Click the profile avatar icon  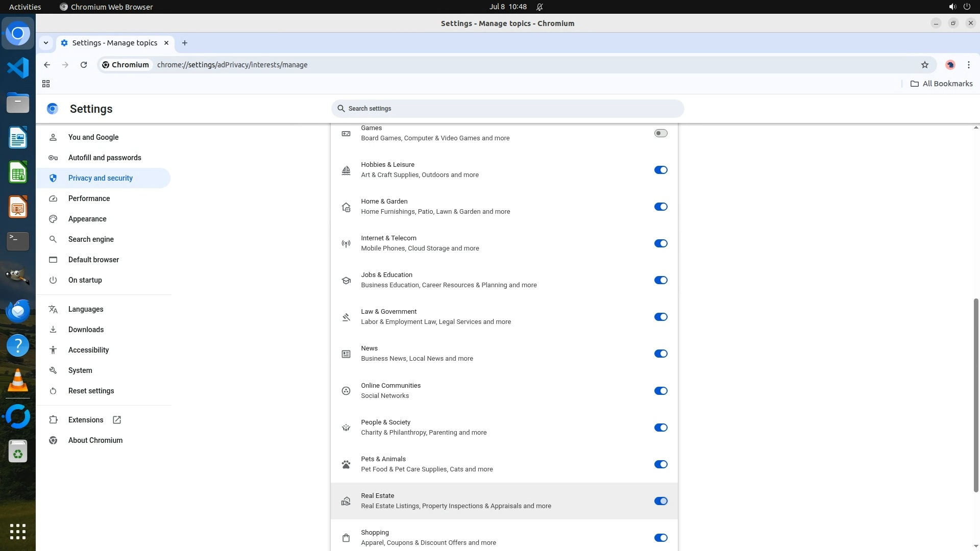point(950,65)
